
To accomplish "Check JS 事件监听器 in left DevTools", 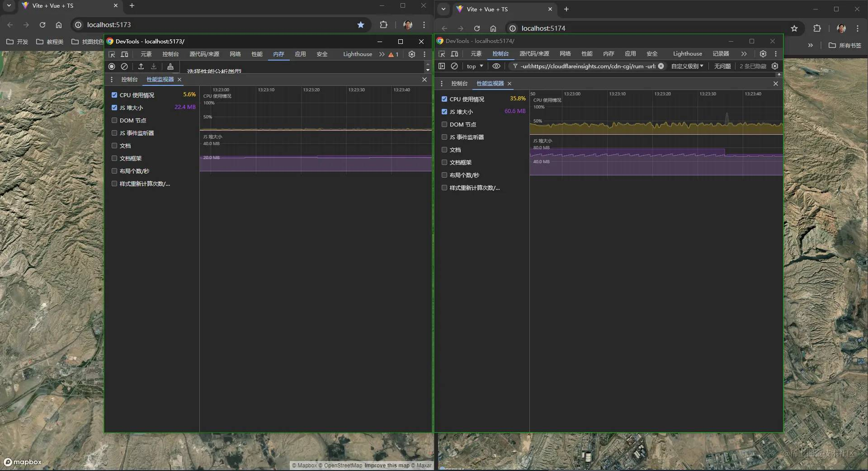I will (114, 133).
